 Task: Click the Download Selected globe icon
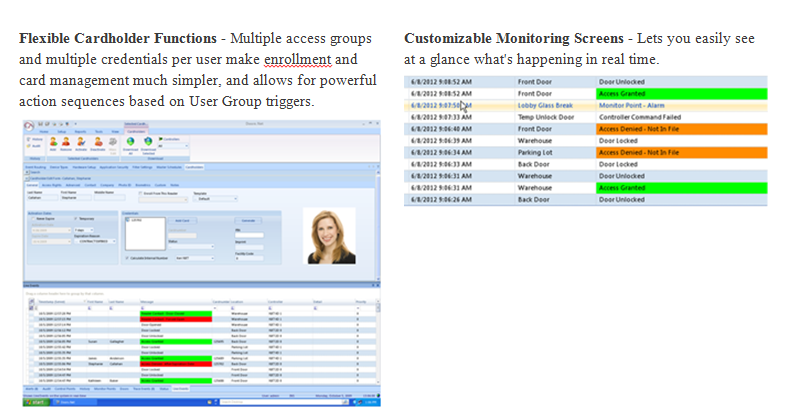149,141
